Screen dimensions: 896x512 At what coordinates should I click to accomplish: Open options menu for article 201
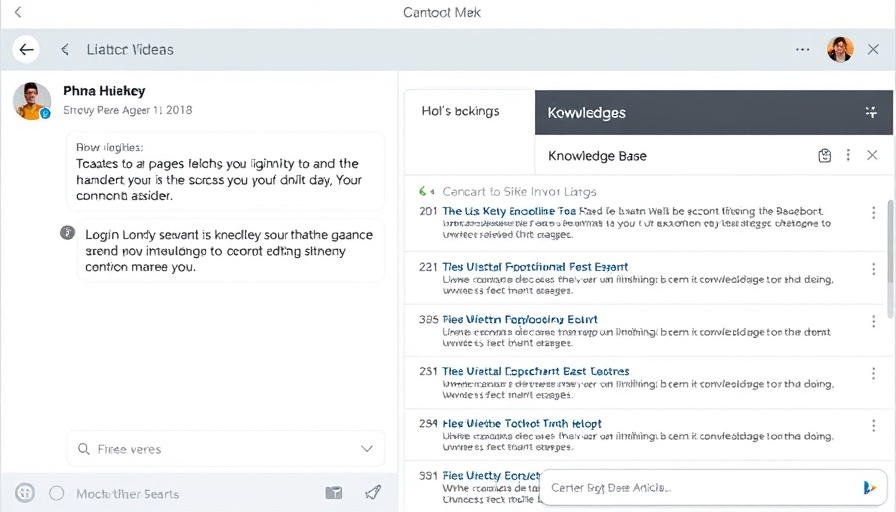(873, 213)
